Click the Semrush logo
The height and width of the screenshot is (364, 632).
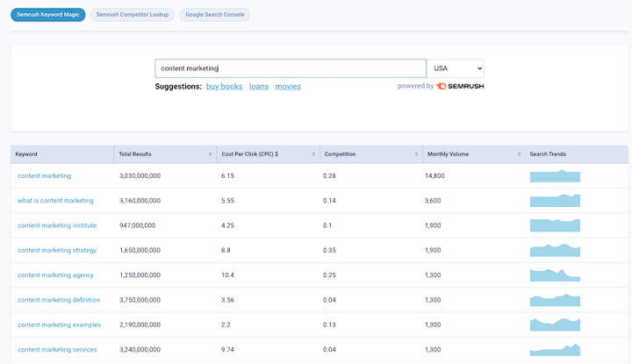coord(460,86)
